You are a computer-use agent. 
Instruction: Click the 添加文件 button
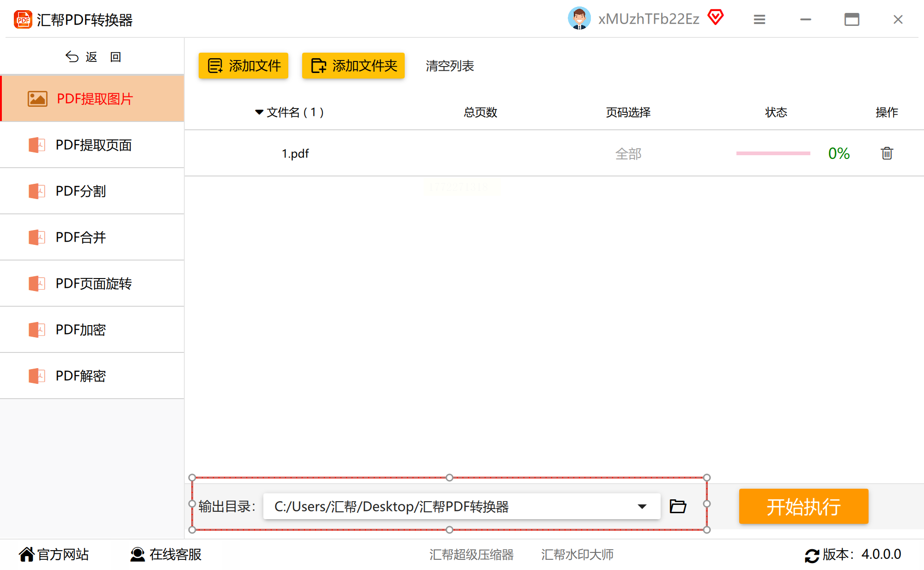point(243,66)
